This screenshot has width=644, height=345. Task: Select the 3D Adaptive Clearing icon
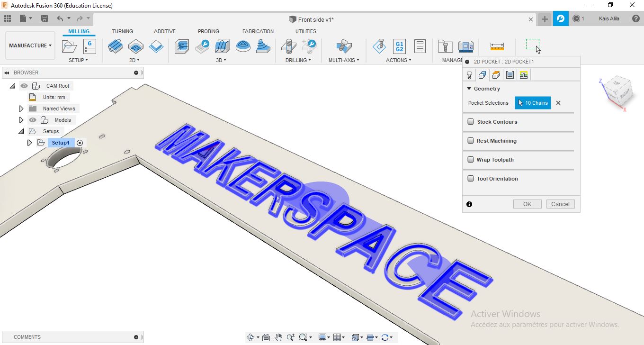tap(182, 46)
